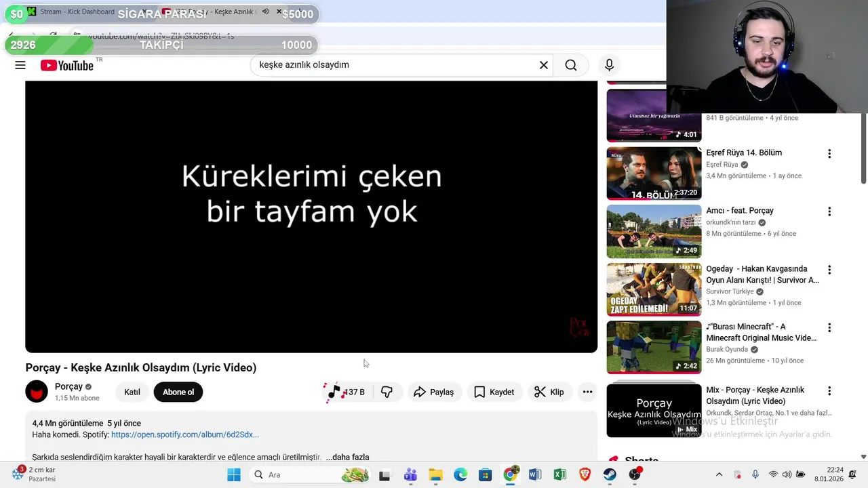Viewport: 868px width, 488px height.
Task: Switch to Chrome on the taskbar
Action: point(510,474)
